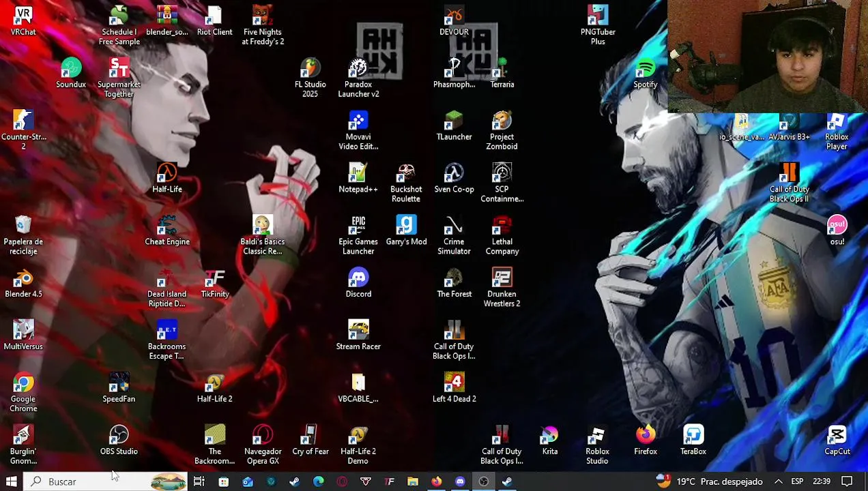The image size is (868, 491).
Task: Select the Schedule I Free Sample icon
Action: tap(119, 26)
